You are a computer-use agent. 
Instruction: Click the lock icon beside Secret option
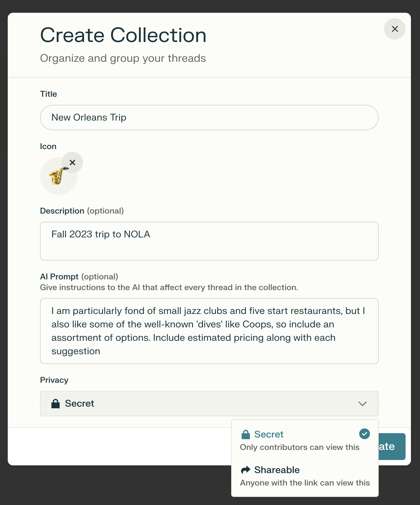tap(246, 434)
